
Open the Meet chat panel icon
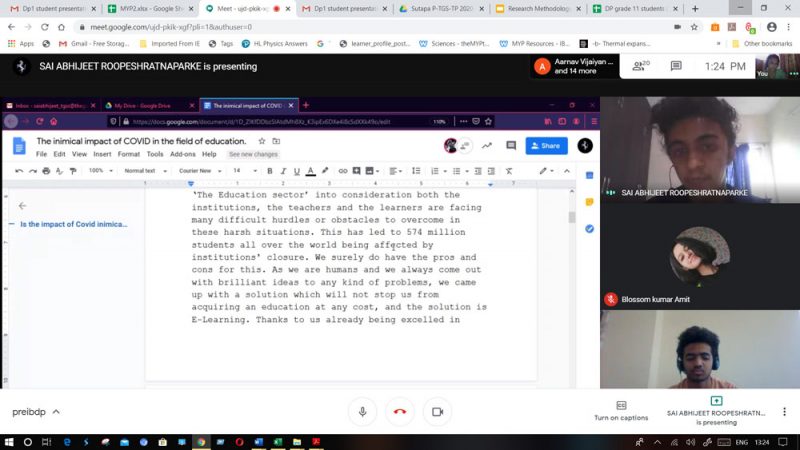coord(676,67)
